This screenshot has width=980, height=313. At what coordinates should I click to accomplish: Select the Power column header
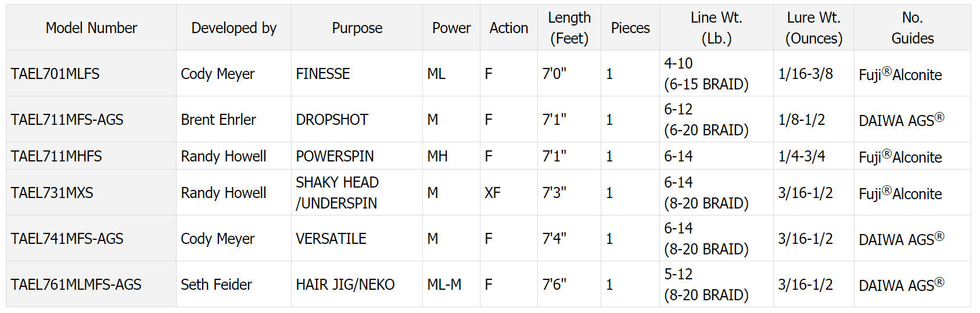[451, 28]
